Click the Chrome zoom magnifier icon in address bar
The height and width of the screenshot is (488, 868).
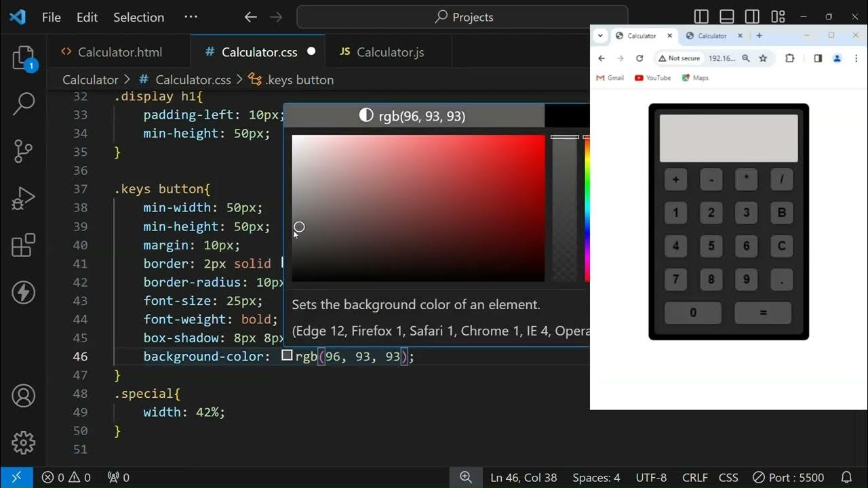tap(746, 58)
